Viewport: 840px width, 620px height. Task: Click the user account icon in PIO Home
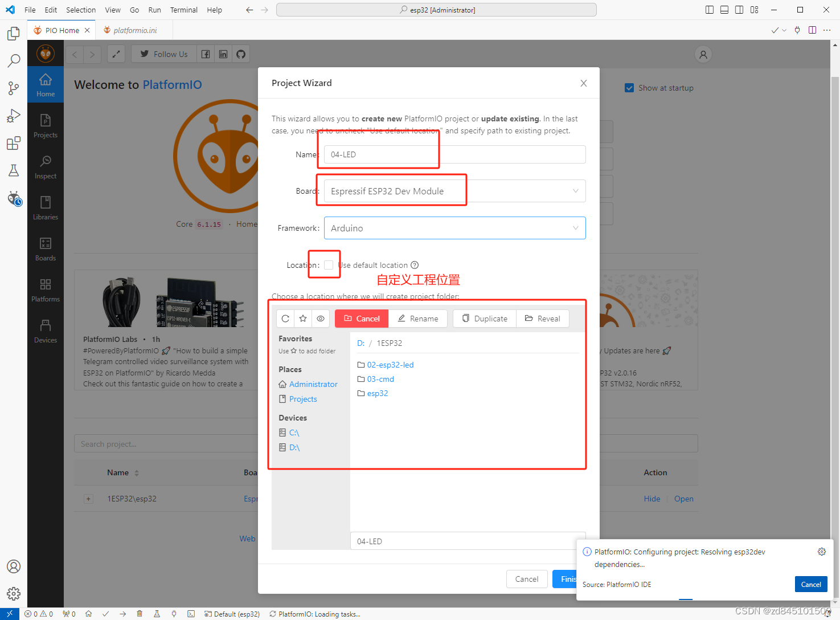[x=703, y=54]
